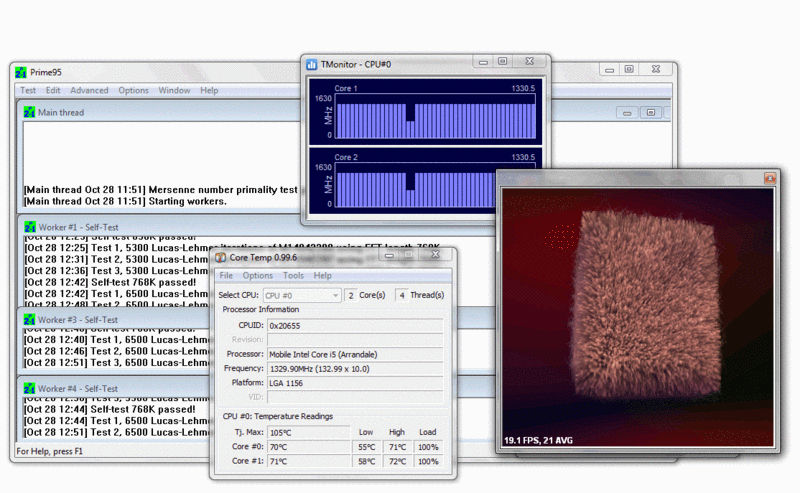Open Prime95 Advanced menu
800x493 pixels.
[89, 90]
